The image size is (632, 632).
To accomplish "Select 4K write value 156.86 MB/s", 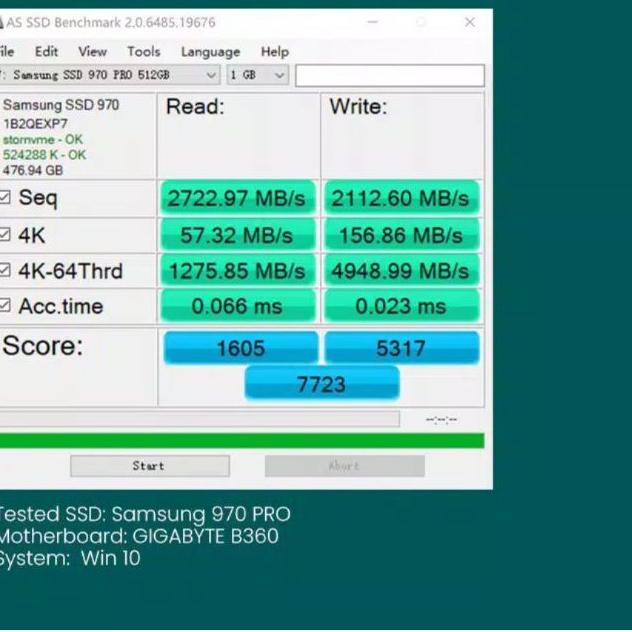I will pyautogui.click(x=401, y=235).
